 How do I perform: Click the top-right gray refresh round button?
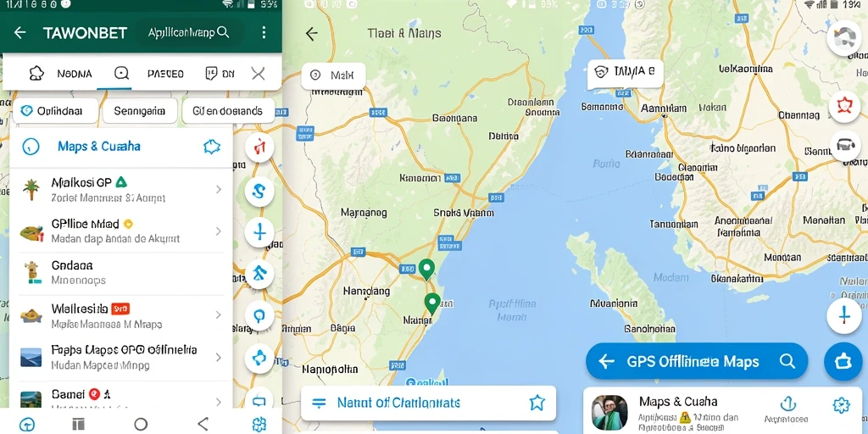pos(844,38)
